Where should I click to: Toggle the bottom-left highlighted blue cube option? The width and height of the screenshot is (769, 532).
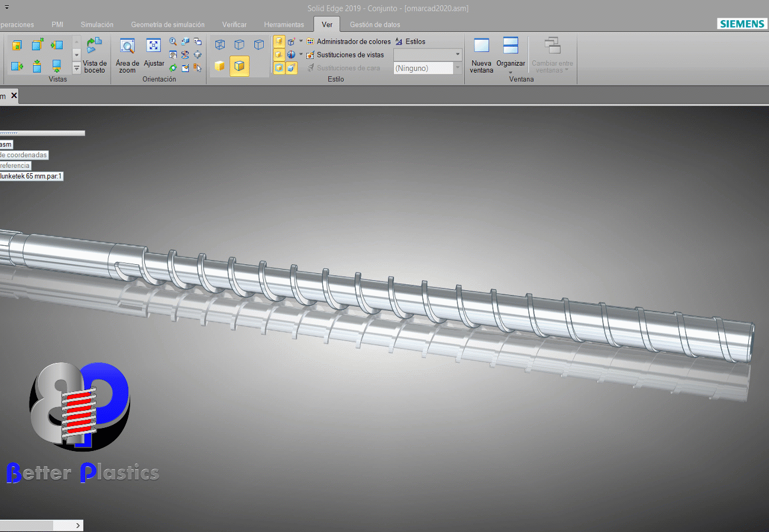(x=279, y=68)
